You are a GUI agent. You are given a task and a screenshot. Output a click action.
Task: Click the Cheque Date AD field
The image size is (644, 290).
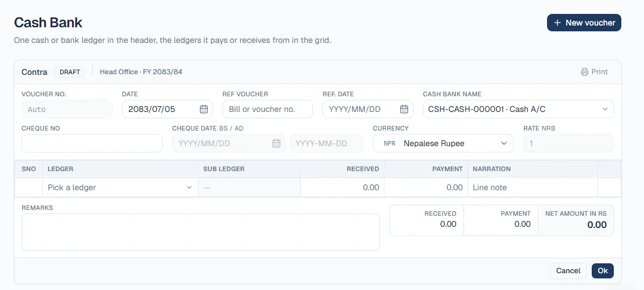tap(326, 143)
